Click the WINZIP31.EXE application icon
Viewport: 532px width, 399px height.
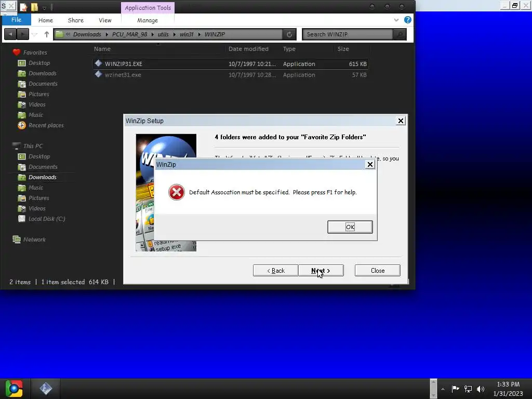98,63
